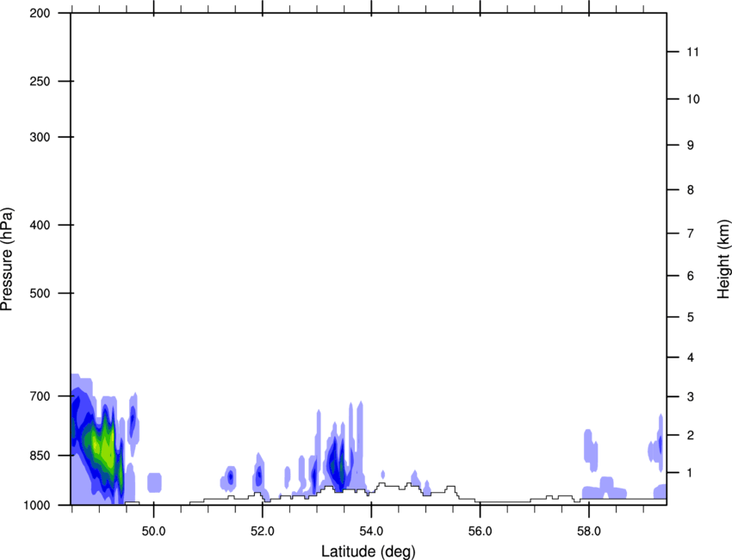Click the 58.0 latitude tick label
732x560 pixels.
point(589,532)
